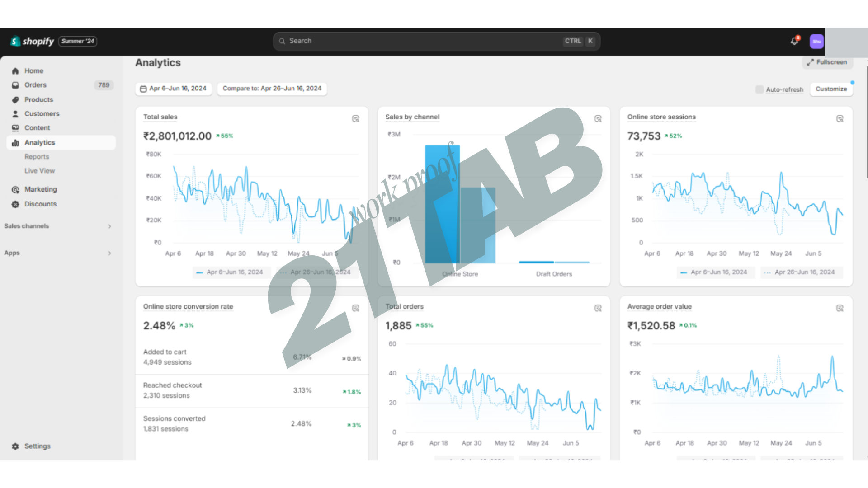Open Live View from the sidebar

(x=39, y=170)
